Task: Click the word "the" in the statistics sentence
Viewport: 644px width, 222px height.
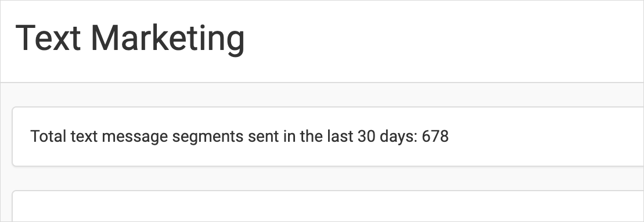Action: click(311, 137)
